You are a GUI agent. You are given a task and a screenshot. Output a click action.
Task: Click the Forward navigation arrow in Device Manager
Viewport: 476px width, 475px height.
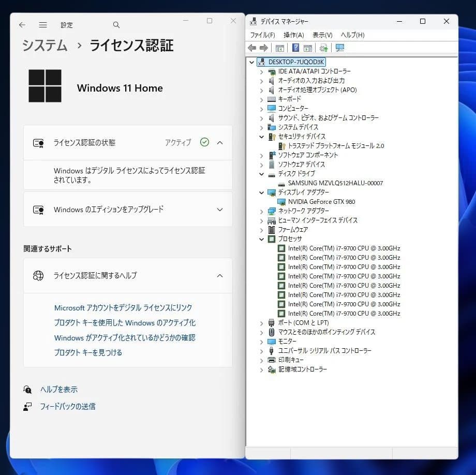click(x=265, y=48)
